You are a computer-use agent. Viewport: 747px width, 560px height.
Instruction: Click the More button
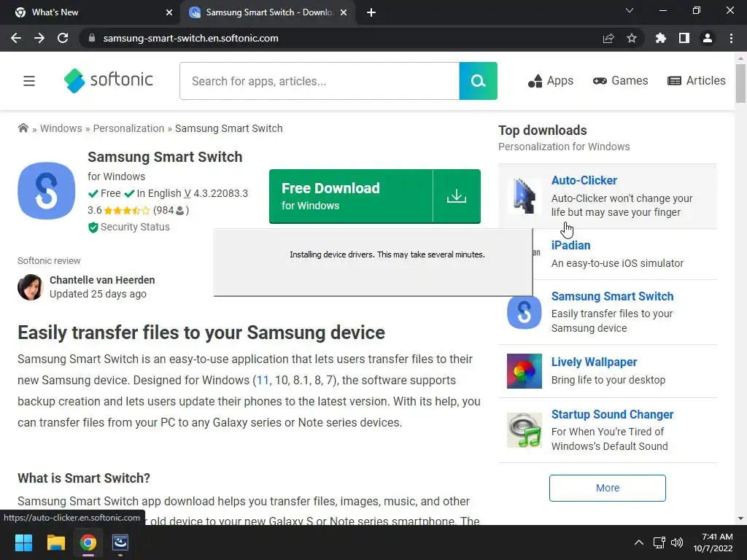608,488
